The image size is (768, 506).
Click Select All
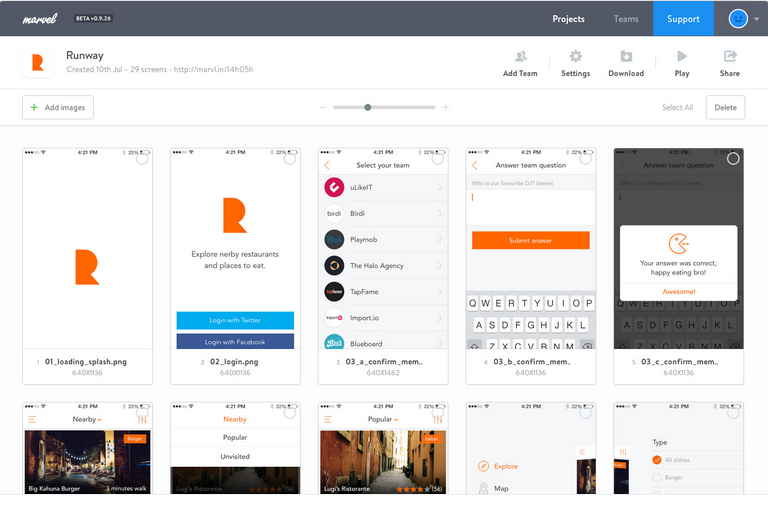click(677, 107)
